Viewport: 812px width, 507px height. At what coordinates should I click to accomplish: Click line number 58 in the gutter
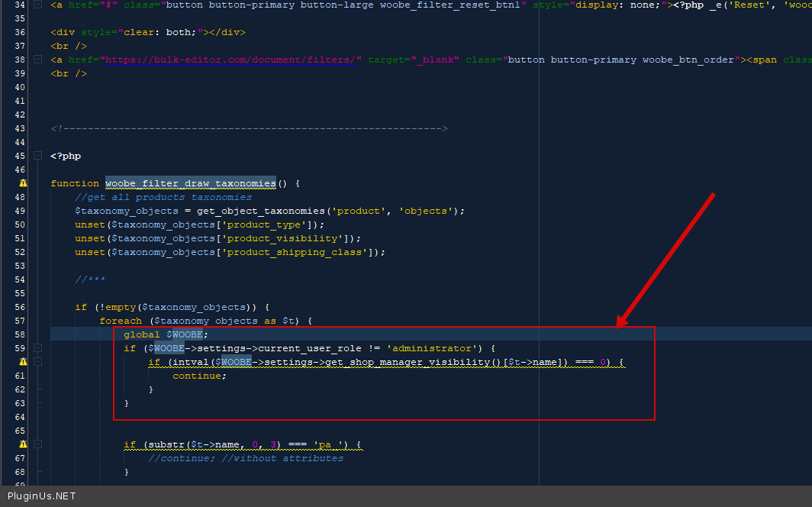coord(19,334)
